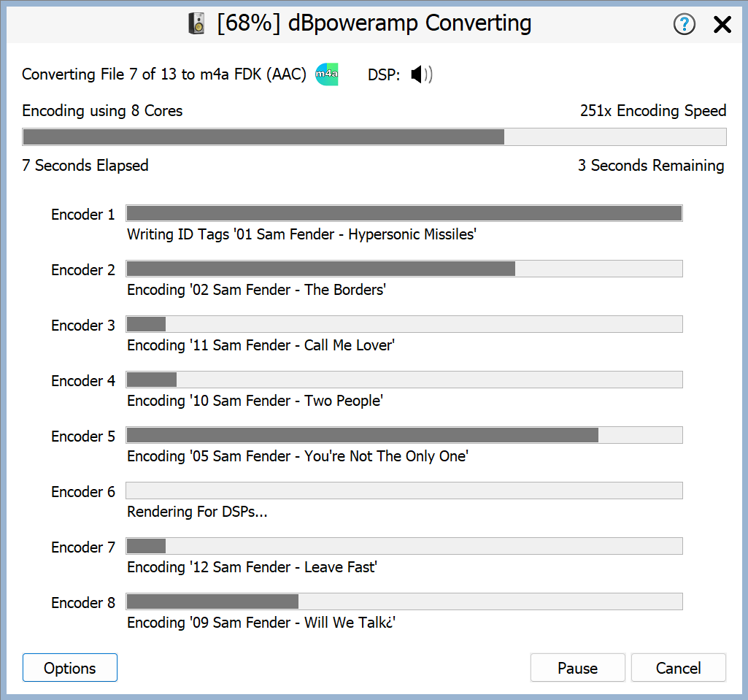Image resolution: width=748 pixels, height=700 pixels.
Task: Click the '3 Seconds Remaining' text
Action: coord(651,166)
